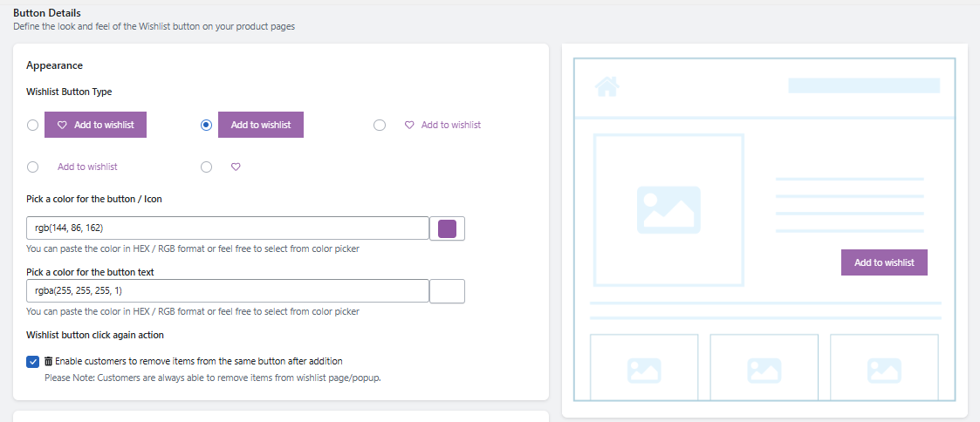Open the purple button color picker swatch
This screenshot has width=980, height=422.
(x=448, y=228)
